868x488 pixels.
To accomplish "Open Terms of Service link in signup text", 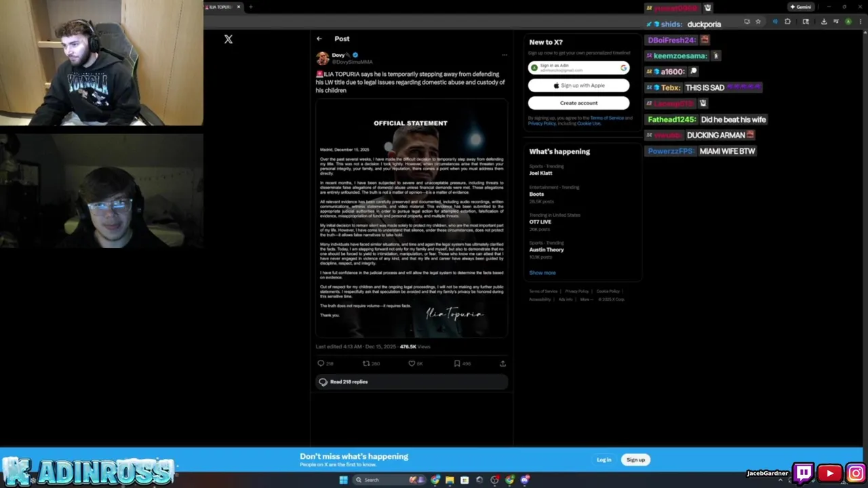I will 607,118.
